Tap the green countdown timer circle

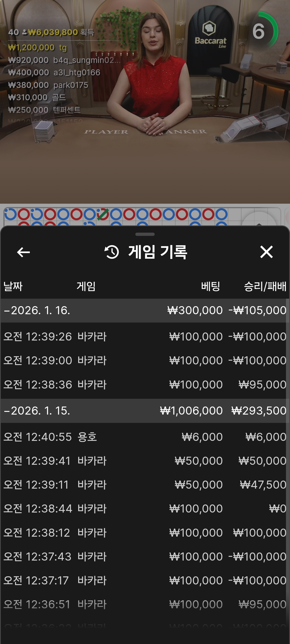262,31
